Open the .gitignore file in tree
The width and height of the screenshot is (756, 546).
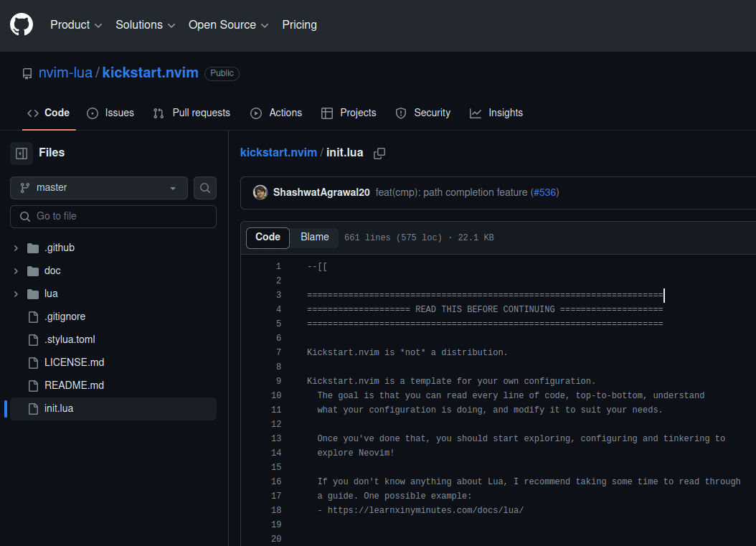point(65,316)
